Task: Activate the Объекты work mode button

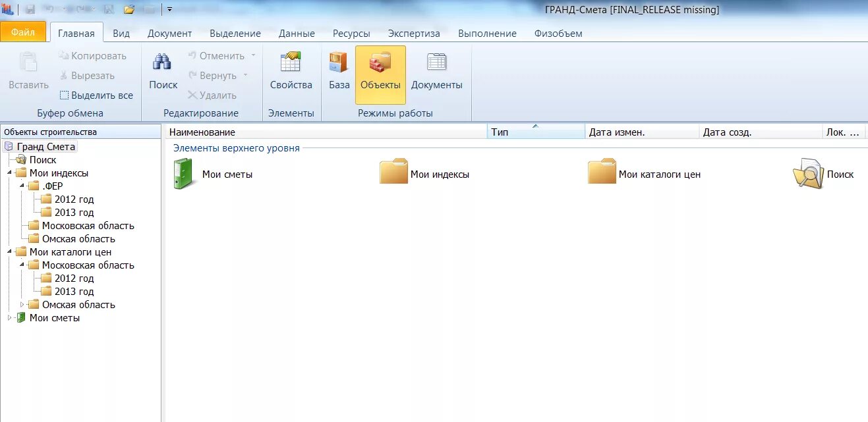Action: 380,74
